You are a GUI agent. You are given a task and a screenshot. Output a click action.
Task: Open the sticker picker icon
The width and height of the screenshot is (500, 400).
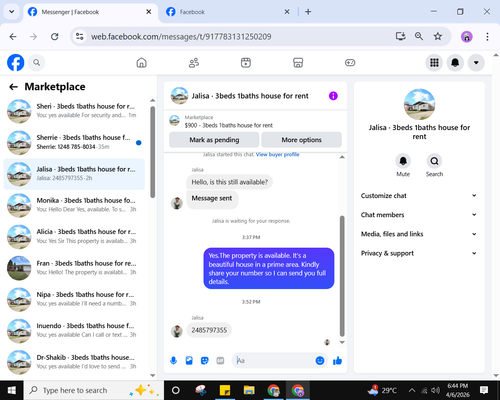click(x=205, y=360)
